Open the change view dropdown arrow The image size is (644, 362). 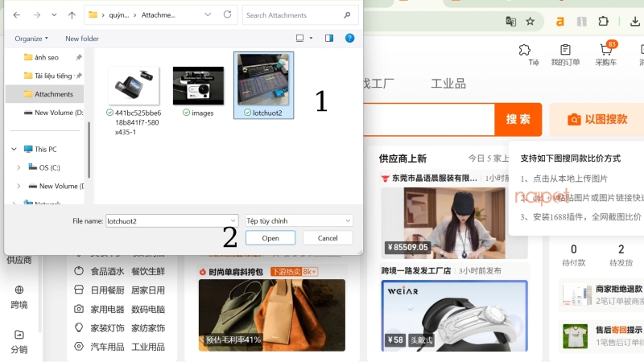311,38
